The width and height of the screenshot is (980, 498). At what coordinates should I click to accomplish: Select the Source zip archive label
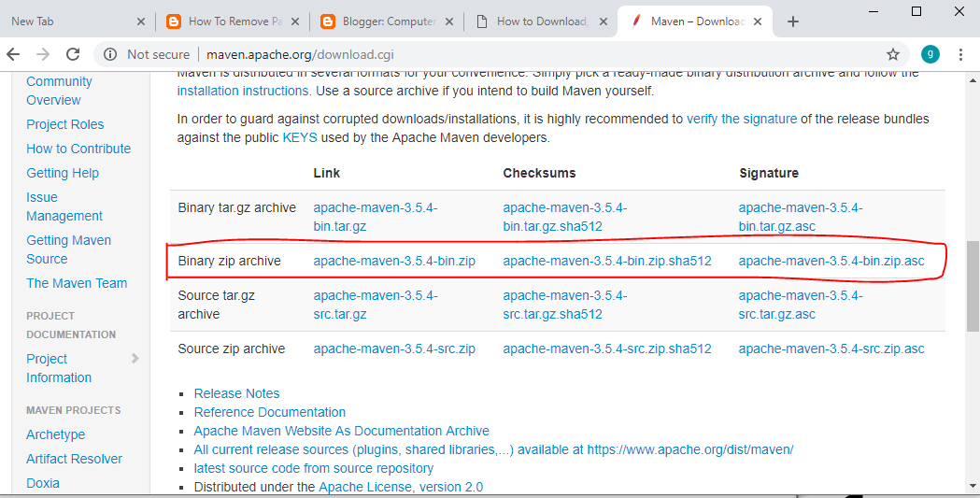[232, 349]
